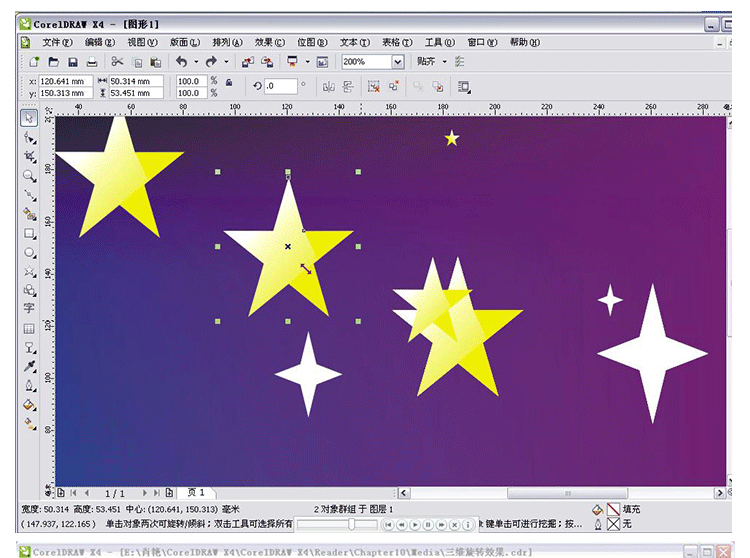The height and width of the screenshot is (558, 750).
Task: Open the 编辑(E) menu
Action: coord(100,43)
